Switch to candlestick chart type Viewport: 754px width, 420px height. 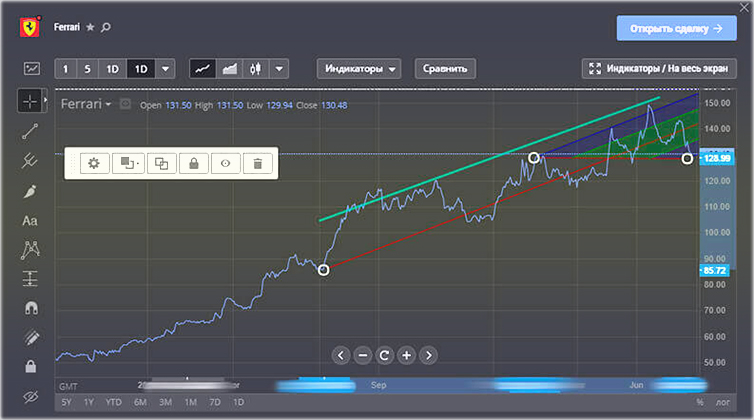(256, 69)
